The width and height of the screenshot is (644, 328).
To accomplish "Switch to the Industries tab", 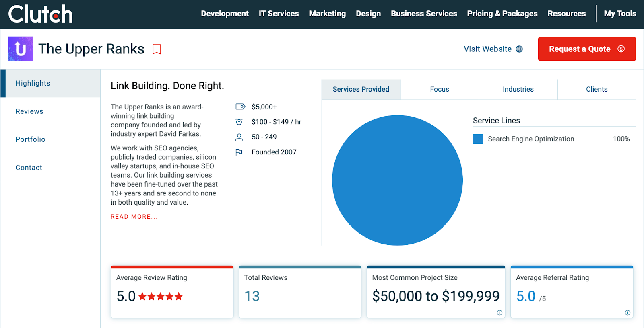I will click(518, 89).
